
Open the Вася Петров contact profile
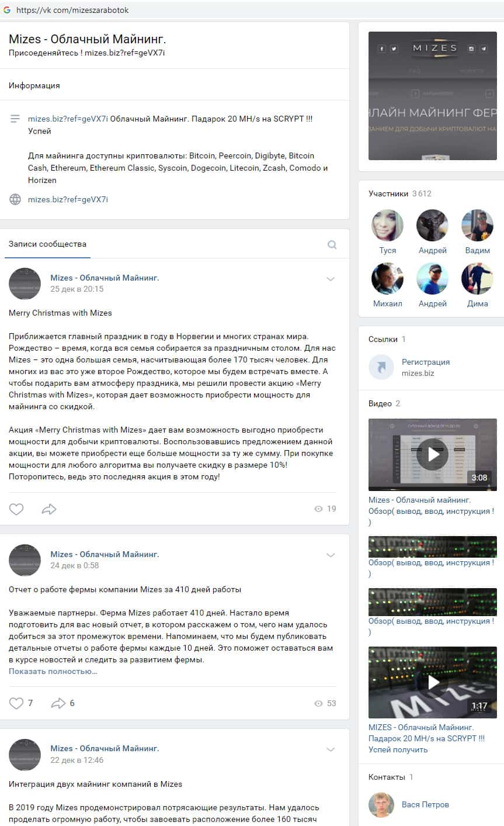tap(425, 804)
